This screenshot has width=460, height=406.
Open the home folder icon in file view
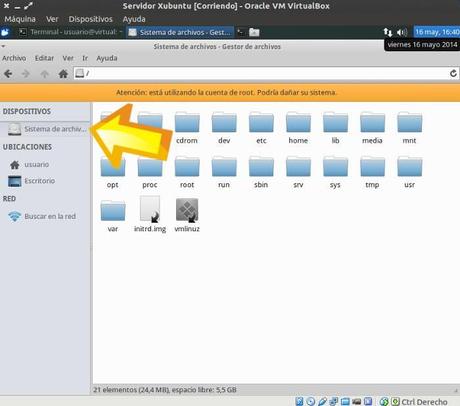click(x=298, y=128)
